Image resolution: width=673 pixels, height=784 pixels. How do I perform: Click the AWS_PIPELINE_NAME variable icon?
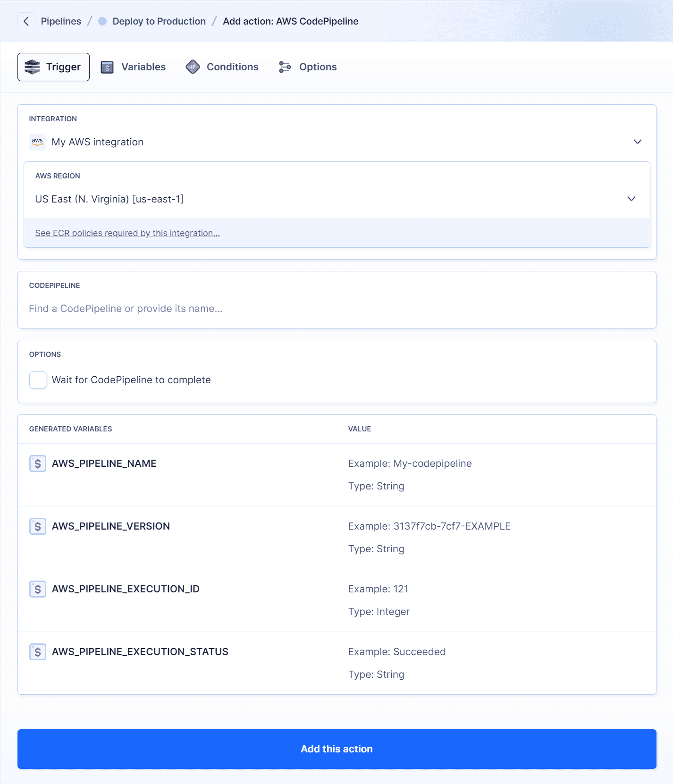click(x=38, y=464)
